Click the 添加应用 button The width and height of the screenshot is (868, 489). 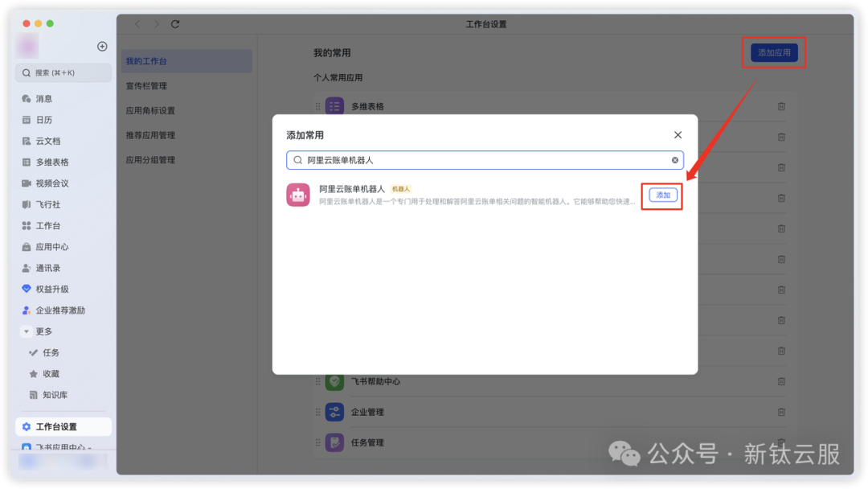[x=774, y=52]
